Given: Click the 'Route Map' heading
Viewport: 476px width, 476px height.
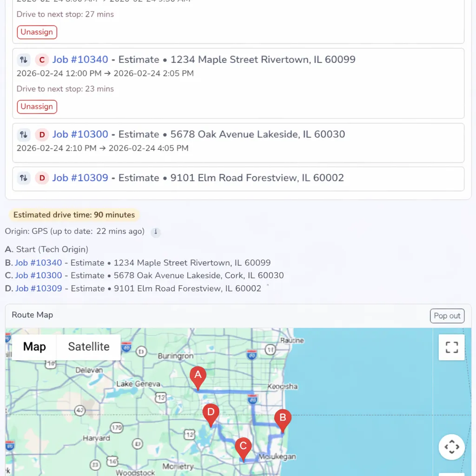Looking at the screenshot, I should point(33,315).
